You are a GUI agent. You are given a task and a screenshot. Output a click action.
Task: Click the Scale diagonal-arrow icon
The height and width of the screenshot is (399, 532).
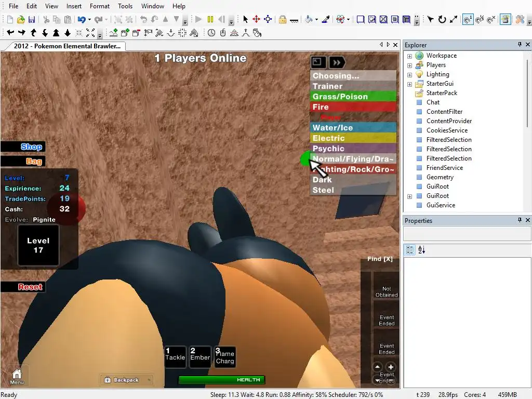pyautogui.click(x=454, y=19)
